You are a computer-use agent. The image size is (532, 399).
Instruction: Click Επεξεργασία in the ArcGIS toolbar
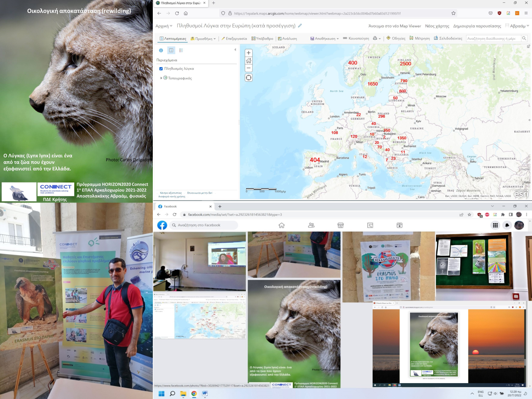(x=234, y=38)
